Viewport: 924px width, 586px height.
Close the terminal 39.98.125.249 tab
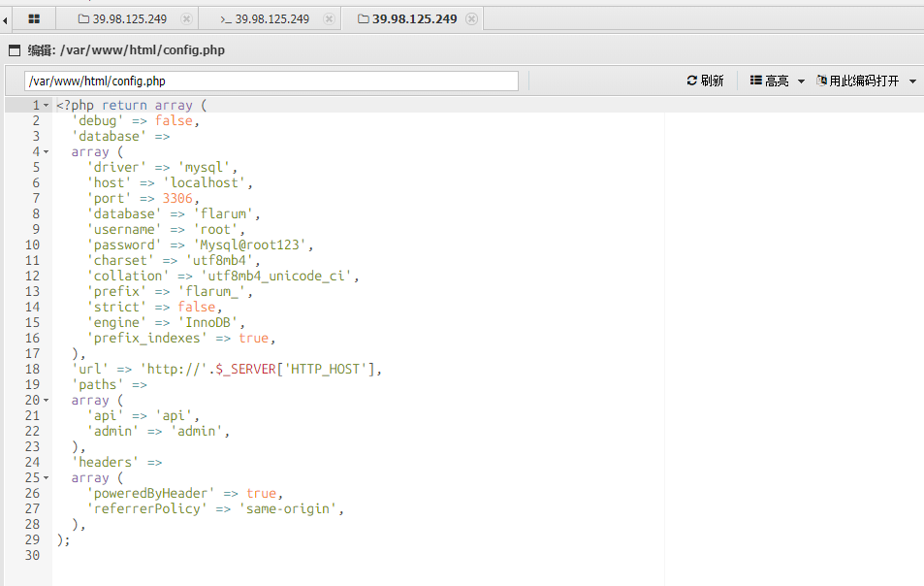tap(329, 18)
